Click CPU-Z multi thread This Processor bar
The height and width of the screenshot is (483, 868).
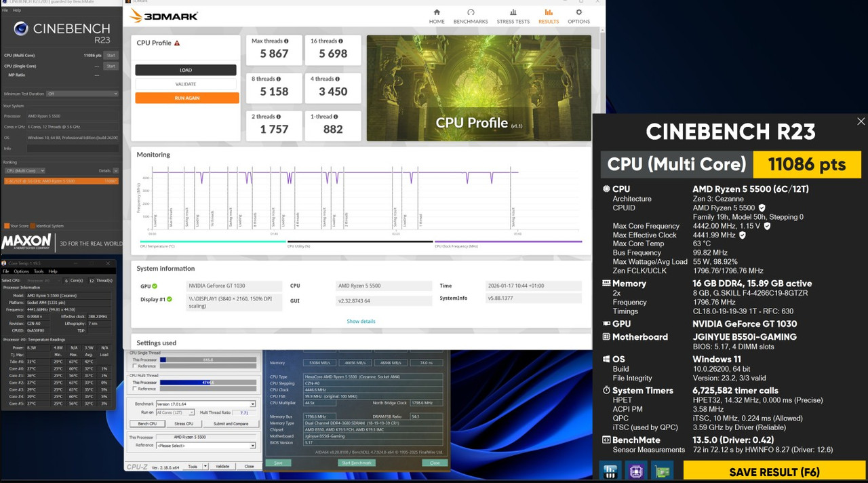(208, 383)
